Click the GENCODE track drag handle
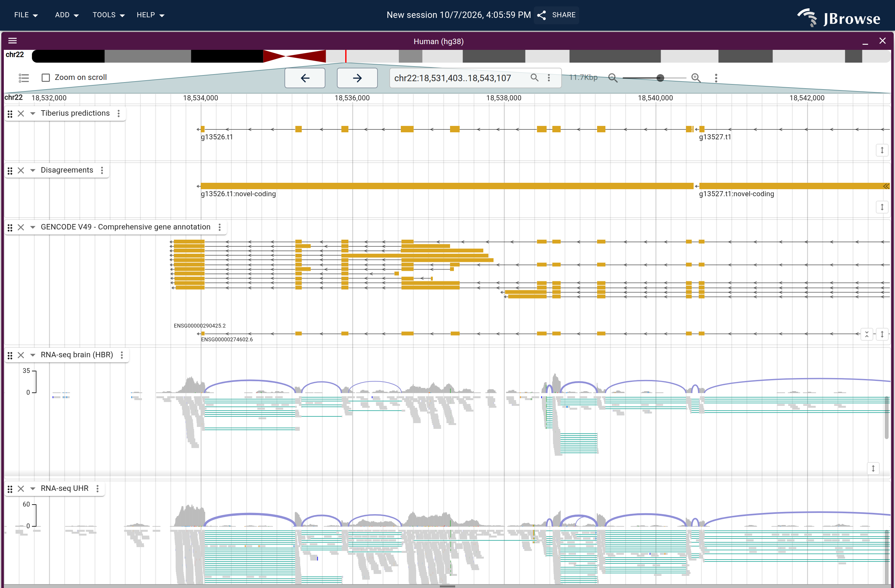The width and height of the screenshot is (895, 588). pos(10,228)
